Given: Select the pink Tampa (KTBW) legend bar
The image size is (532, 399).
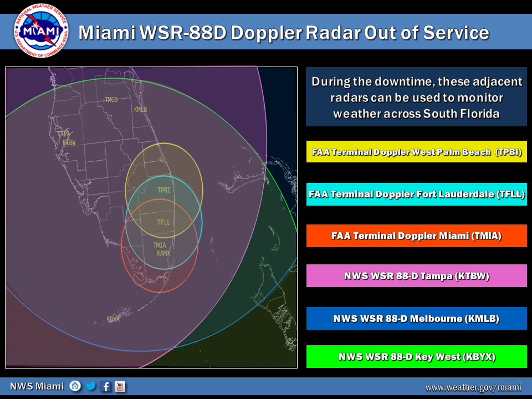Looking at the screenshot, I should (x=417, y=276).
